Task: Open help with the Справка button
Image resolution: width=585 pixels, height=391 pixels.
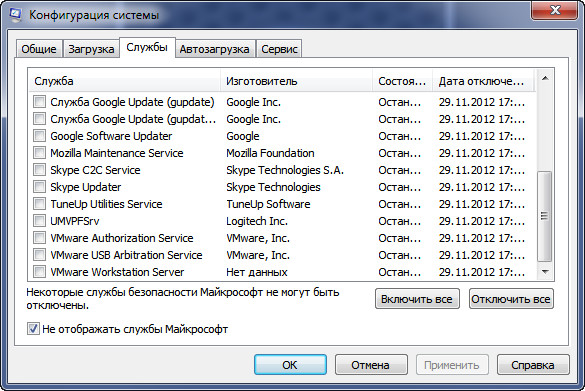Action: click(533, 365)
